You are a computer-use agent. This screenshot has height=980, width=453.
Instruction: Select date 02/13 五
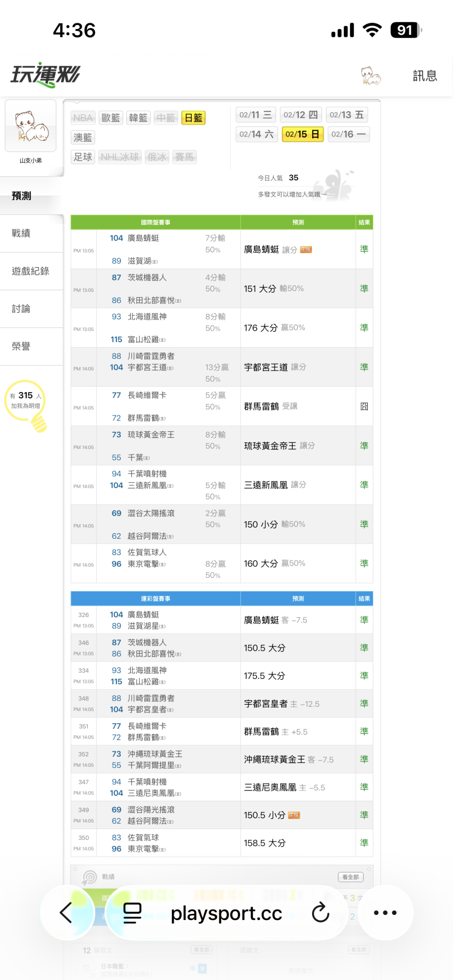pyautogui.click(x=346, y=115)
